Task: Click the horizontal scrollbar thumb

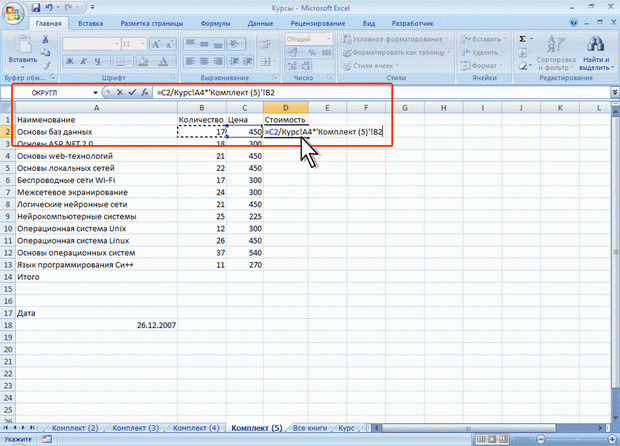Action: 468,428
